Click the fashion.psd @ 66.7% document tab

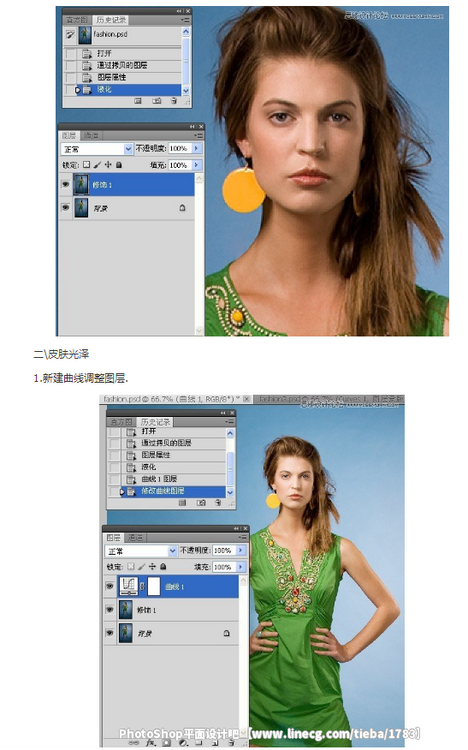click(x=171, y=398)
